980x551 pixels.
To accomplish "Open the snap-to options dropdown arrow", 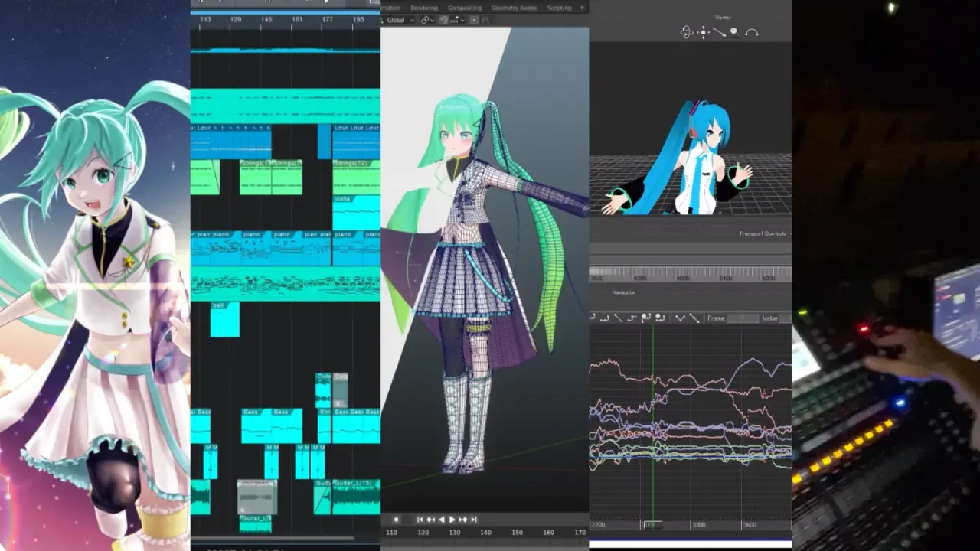I will tap(432, 20).
